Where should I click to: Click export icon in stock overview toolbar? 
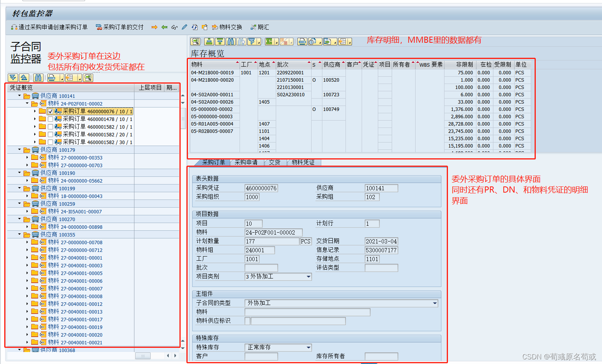pyautogui.click(x=328, y=41)
